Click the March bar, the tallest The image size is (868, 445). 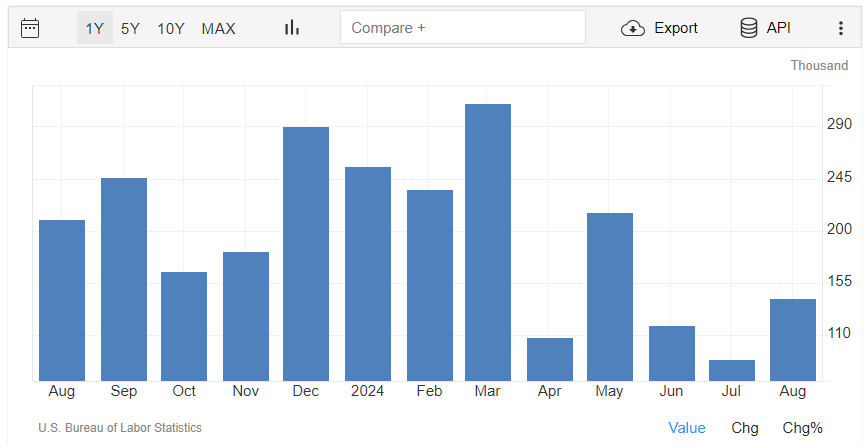488,242
